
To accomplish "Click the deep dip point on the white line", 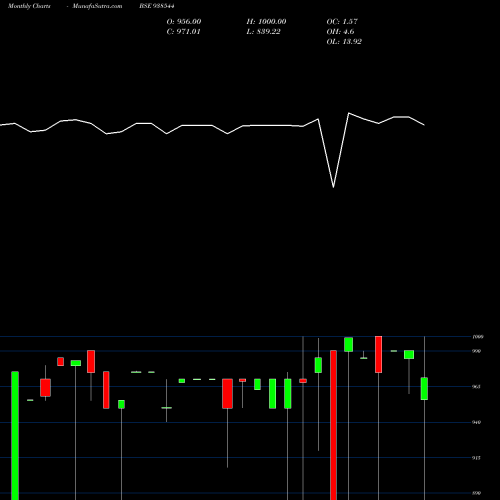I will point(333,187).
